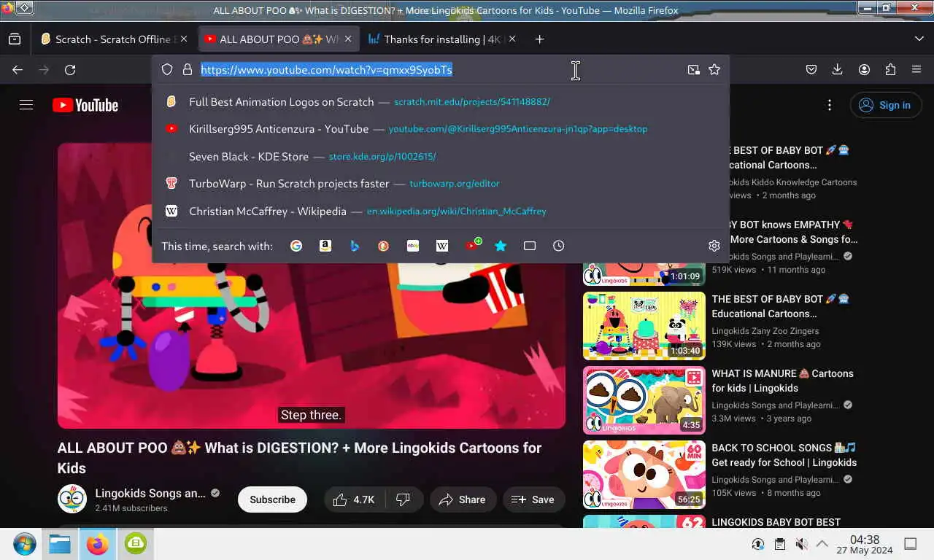Search this time with Amazon
The height and width of the screenshot is (560, 934).
tap(325, 246)
